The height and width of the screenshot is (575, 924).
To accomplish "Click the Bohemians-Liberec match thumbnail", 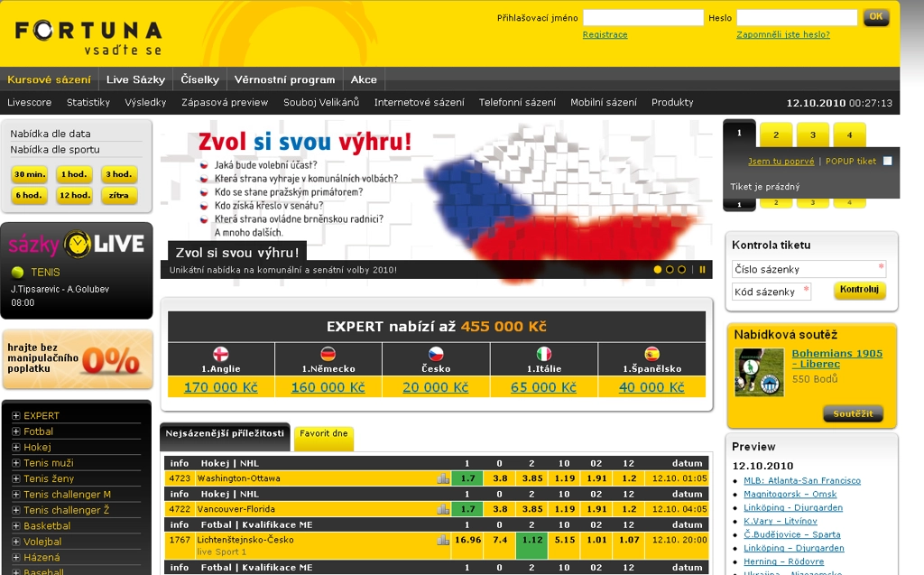I will coord(760,372).
